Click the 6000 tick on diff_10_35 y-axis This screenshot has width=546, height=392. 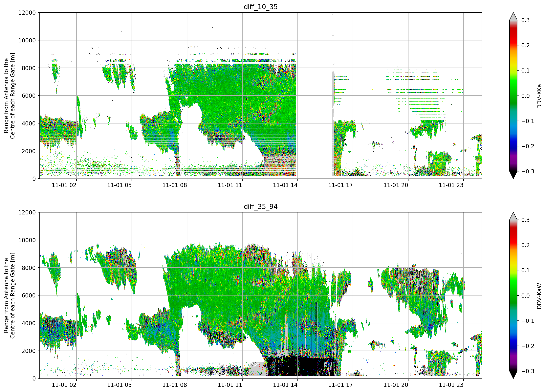29,96
